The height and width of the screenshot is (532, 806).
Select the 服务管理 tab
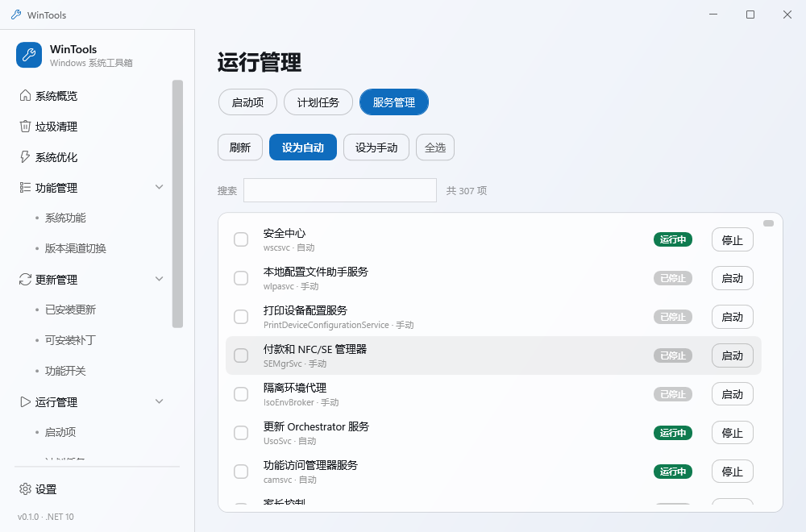point(394,102)
